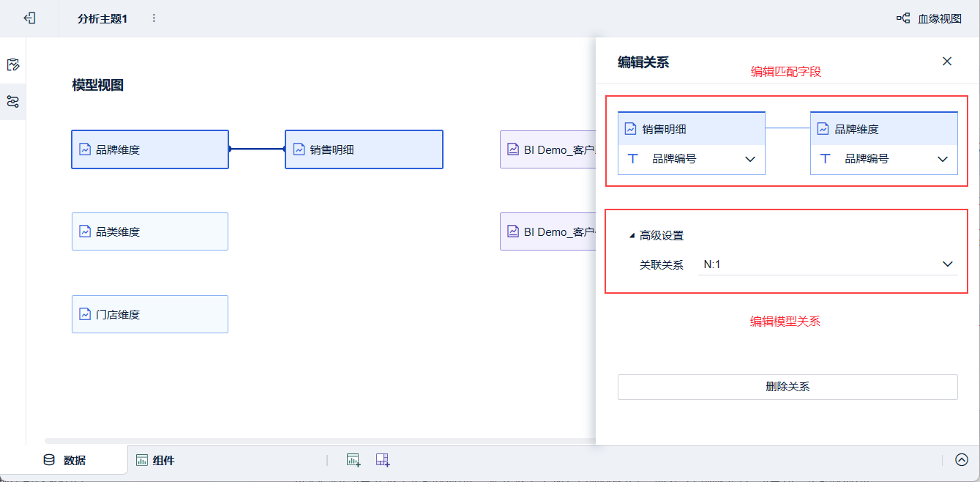Open 血缘视图 lineage view

[929, 18]
